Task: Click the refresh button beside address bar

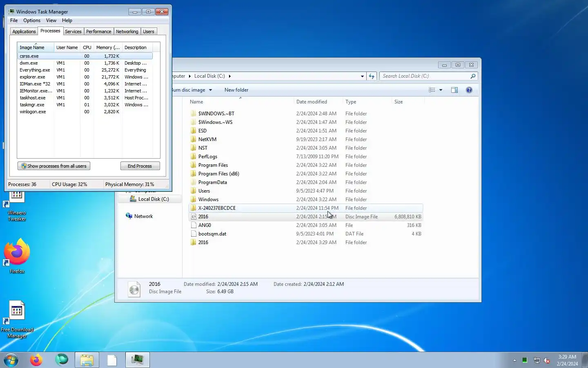Action: point(372,76)
